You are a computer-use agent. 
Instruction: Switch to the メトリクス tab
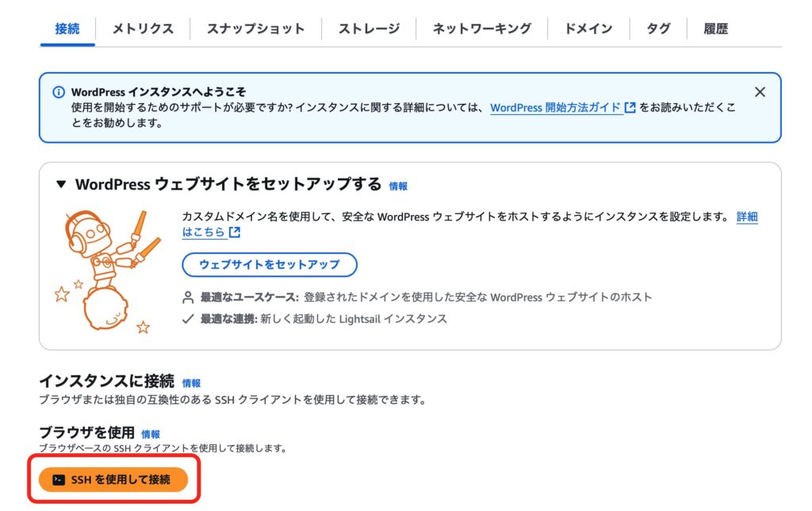(x=143, y=29)
